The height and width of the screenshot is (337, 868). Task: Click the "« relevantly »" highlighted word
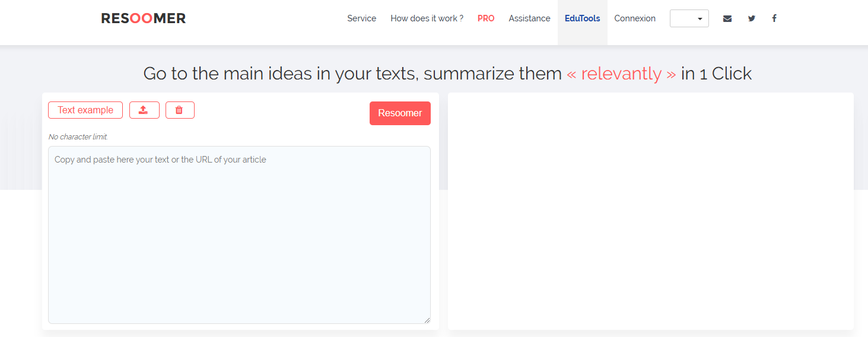tap(621, 74)
